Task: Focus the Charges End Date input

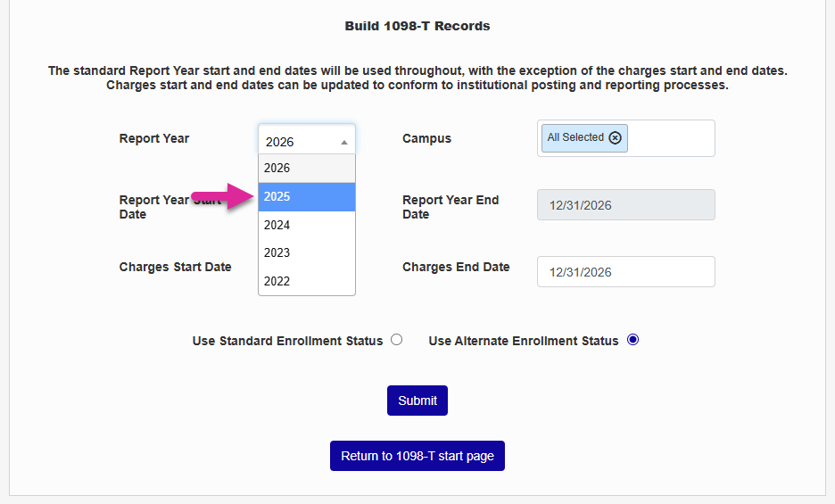Action: click(625, 272)
